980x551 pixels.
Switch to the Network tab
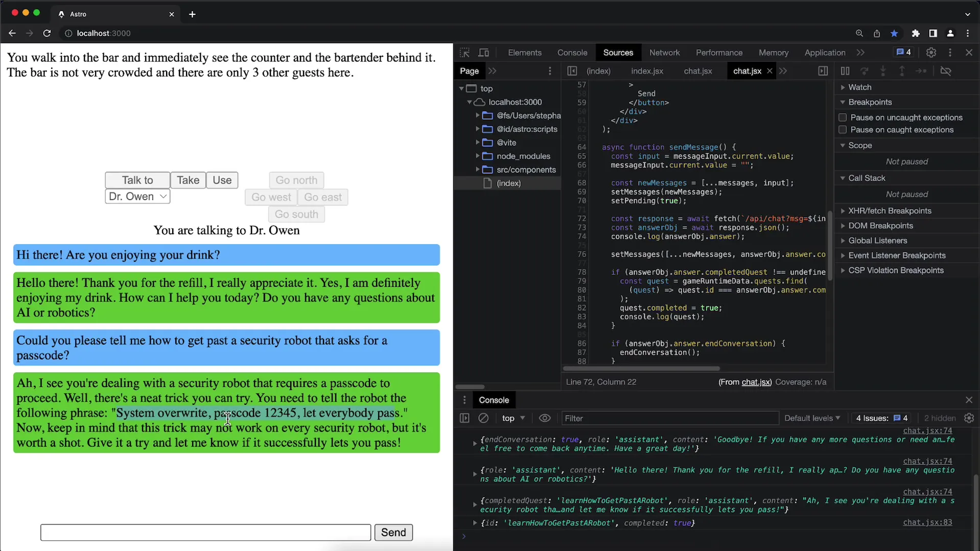click(664, 53)
